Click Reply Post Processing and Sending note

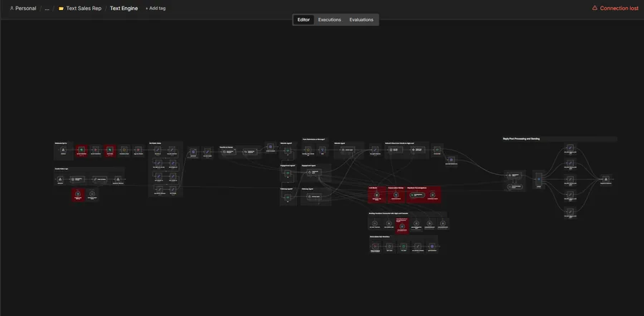click(x=521, y=139)
